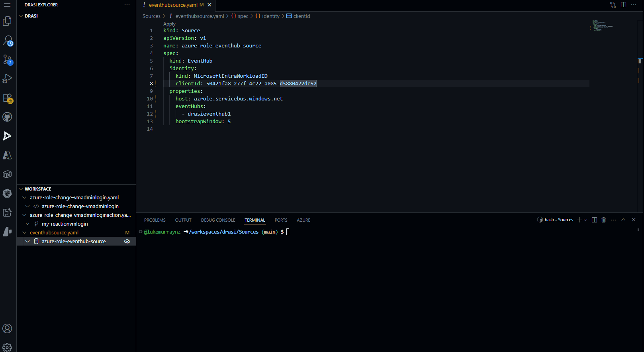Screen dimensions: 644x352
Task: Open the Manage settings gear
Action: [7, 347]
